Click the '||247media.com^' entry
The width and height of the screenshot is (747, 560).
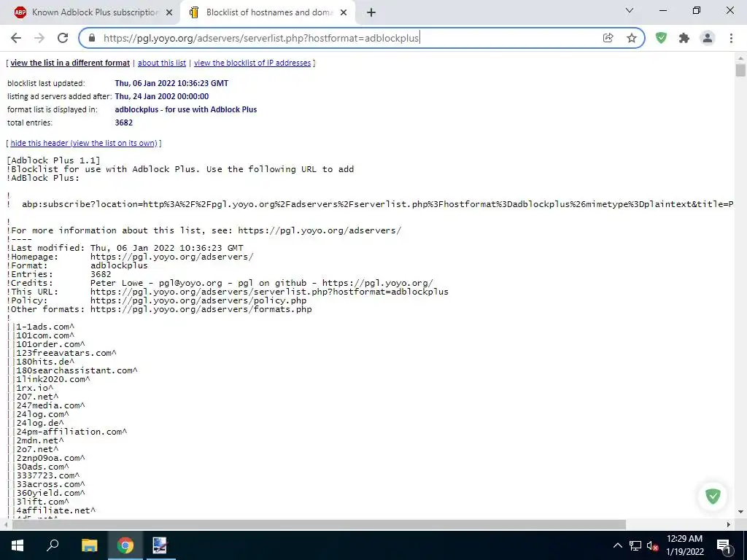[46, 405]
